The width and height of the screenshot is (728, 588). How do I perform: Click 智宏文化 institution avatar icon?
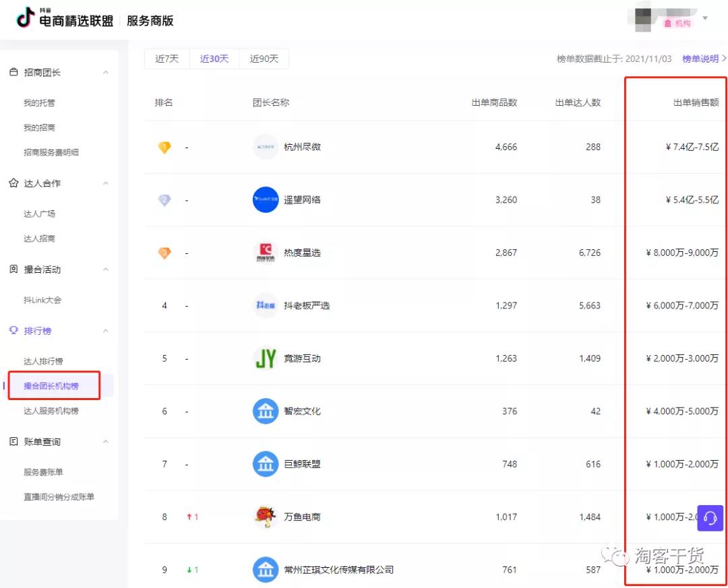[x=266, y=411]
